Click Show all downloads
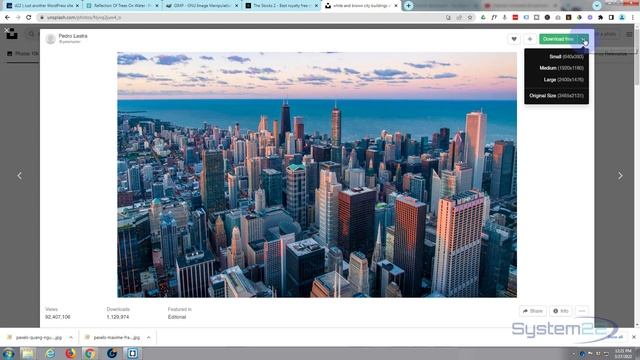 (x=615, y=337)
